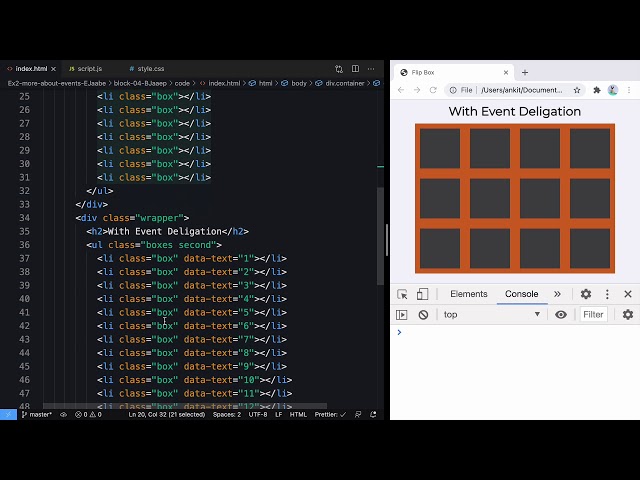Click the data-text="5" attribute on line 41

[219, 312]
